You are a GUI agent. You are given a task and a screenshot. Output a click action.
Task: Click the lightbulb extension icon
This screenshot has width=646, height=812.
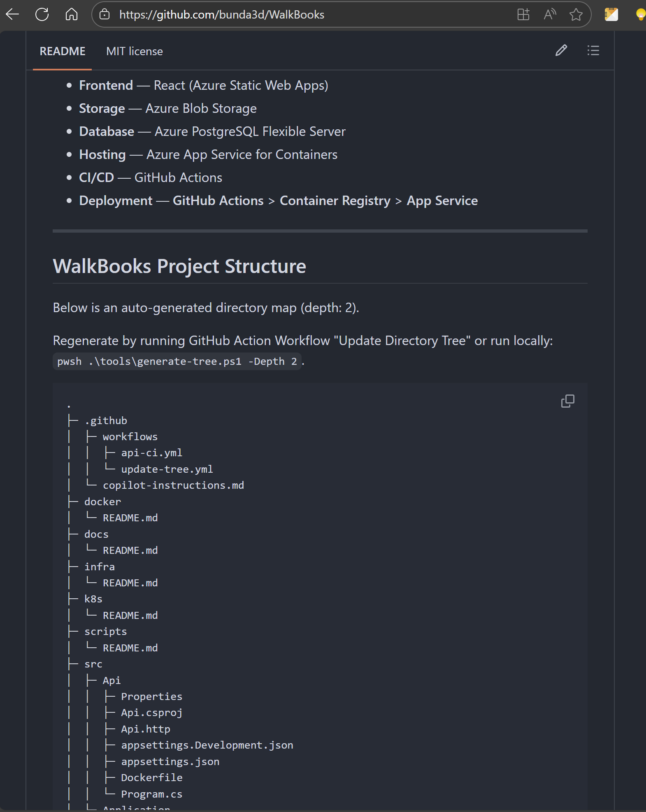click(x=640, y=14)
